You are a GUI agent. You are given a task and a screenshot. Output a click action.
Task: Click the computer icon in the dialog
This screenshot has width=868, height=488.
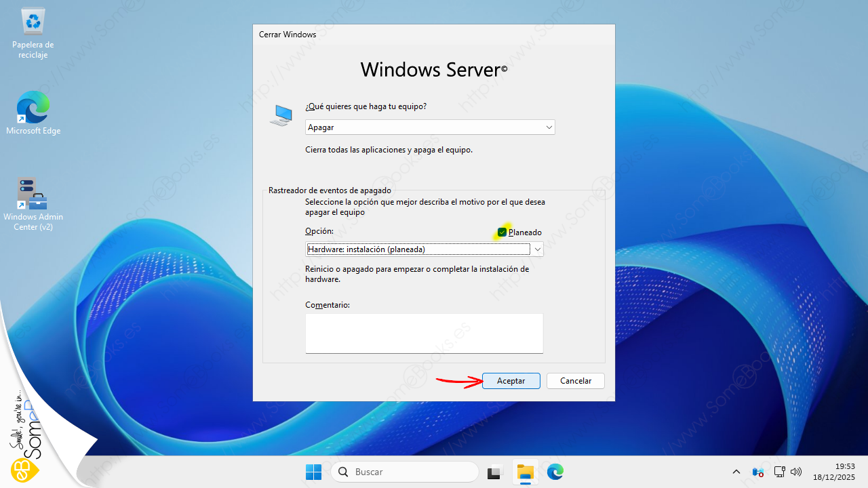281,116
